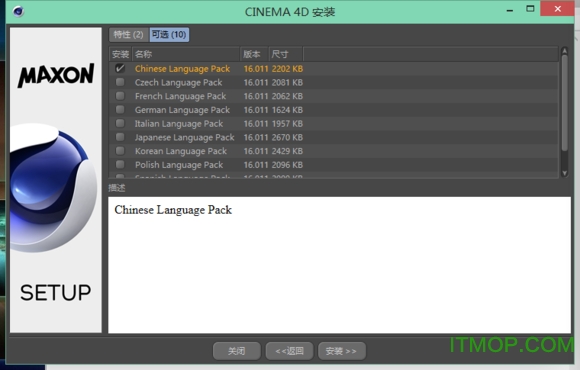Close the CINEMA 4D installer window
The width and height of the screenshot is (580, 370).
[x=557, y=9]
